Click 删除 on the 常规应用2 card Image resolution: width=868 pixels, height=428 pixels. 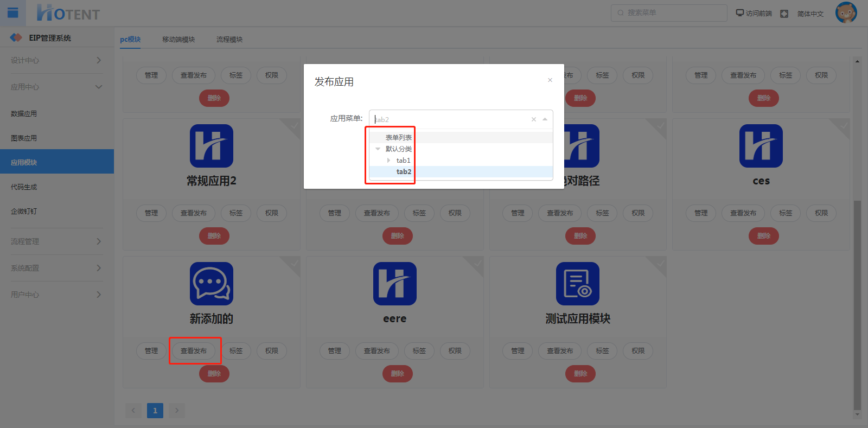[214, 236]
